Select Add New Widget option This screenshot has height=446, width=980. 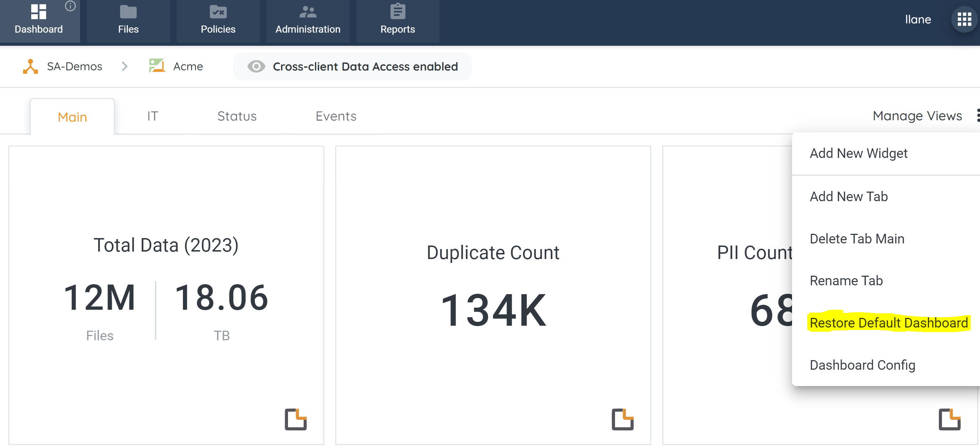tap(858, 153)
